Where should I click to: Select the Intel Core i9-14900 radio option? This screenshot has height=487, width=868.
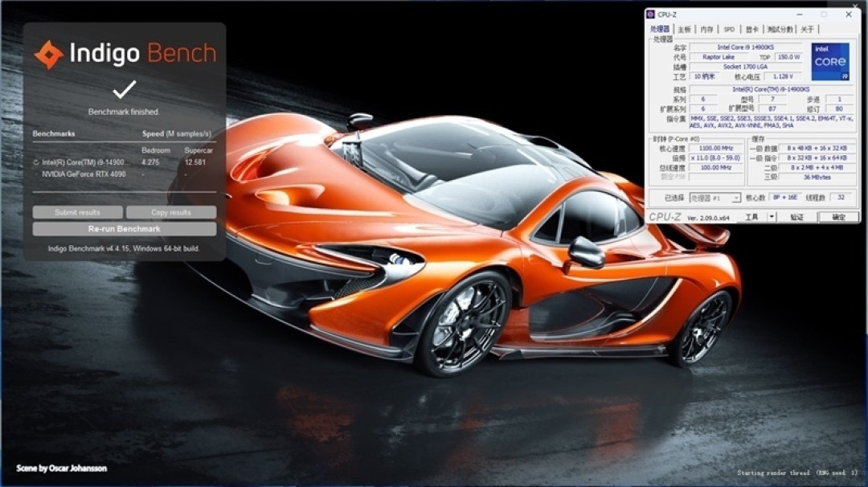36,162
